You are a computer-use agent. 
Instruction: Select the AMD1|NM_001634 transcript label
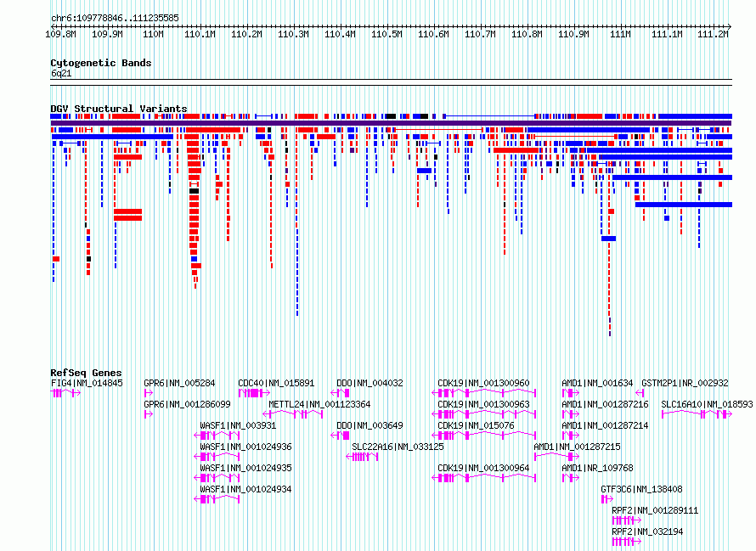(x=597, y=383)
